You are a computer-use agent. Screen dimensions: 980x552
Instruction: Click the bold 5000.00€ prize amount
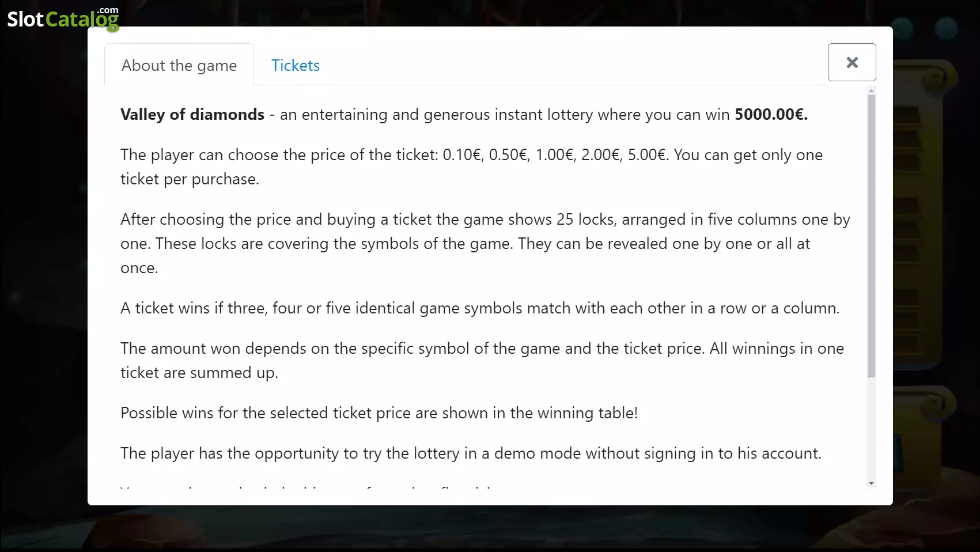click(x=771, y=115)
